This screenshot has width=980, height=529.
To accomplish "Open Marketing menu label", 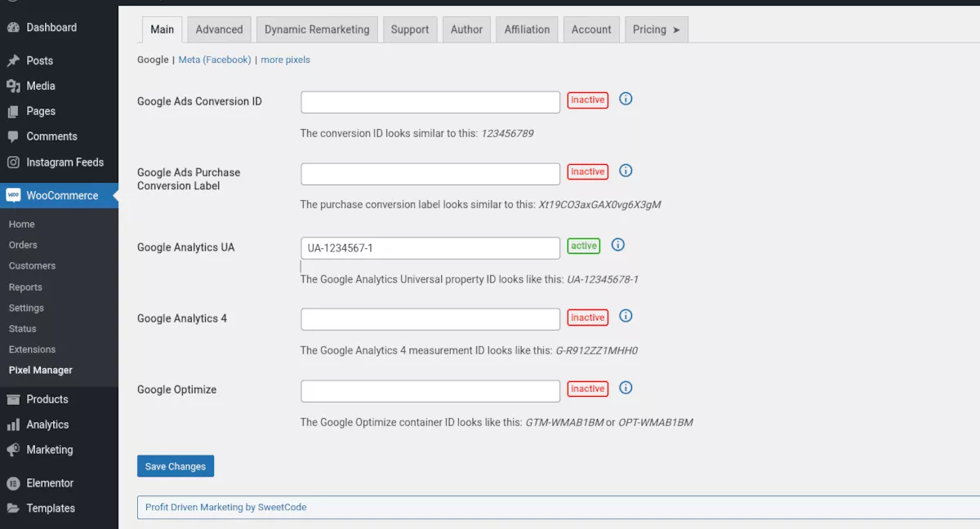I will [x=50, y=450].
